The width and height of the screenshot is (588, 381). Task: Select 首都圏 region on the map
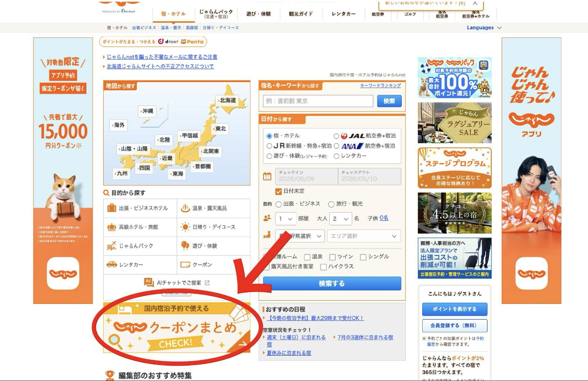(x=202, y=166)
